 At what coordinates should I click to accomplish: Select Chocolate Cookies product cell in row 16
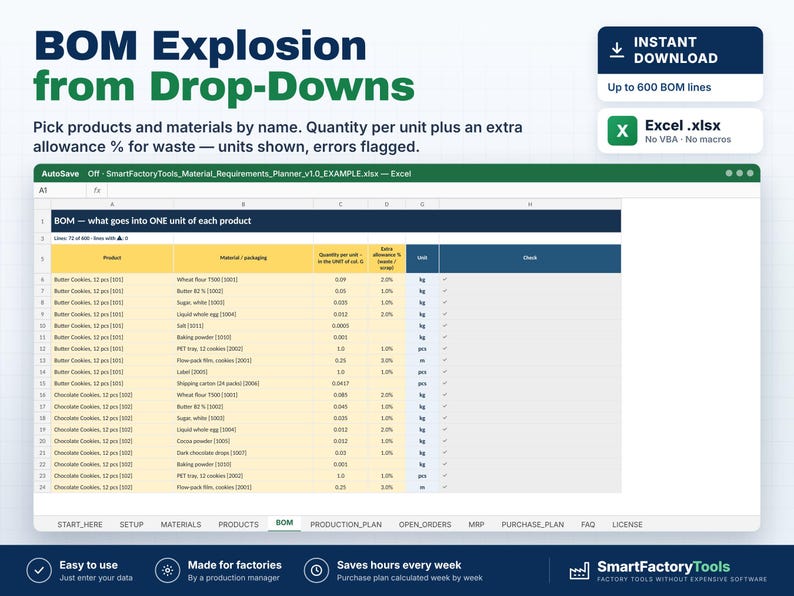112,395
